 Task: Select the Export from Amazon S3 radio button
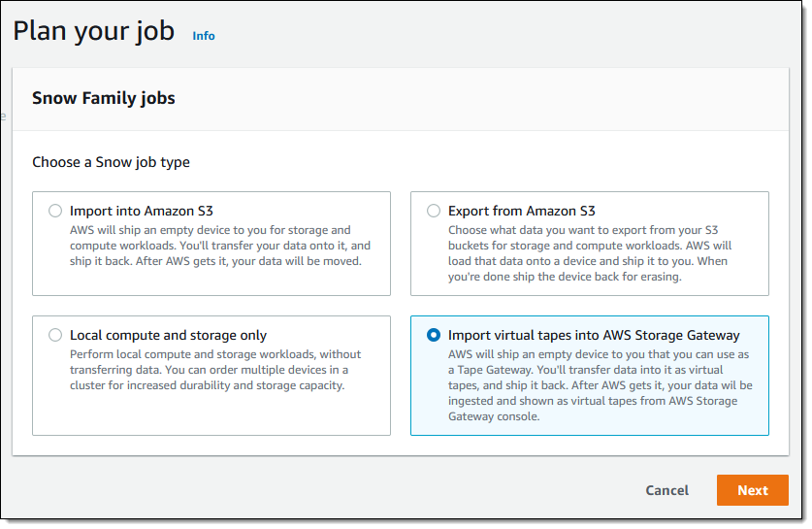coord(434,211)
